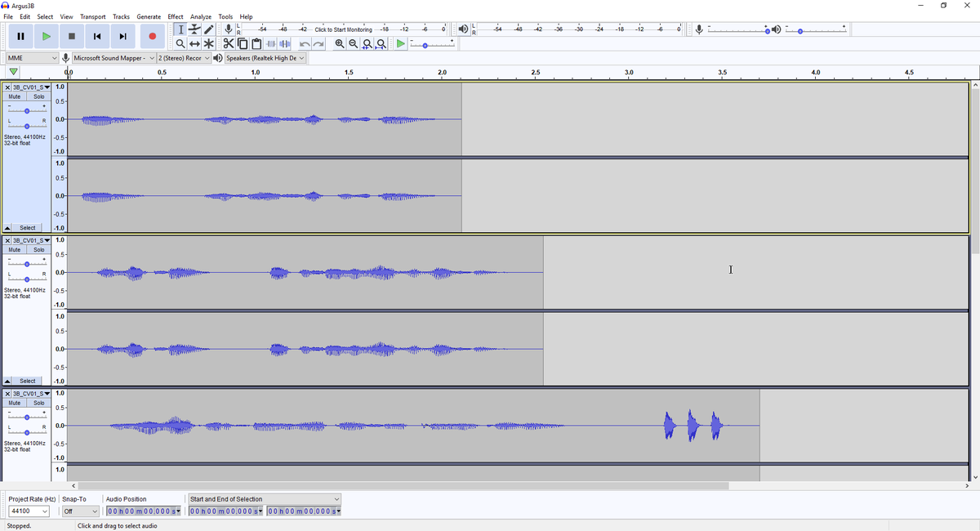Open the Snap-To Off dropdown
This screenshot has width=980, height=531.
[81, 511]
